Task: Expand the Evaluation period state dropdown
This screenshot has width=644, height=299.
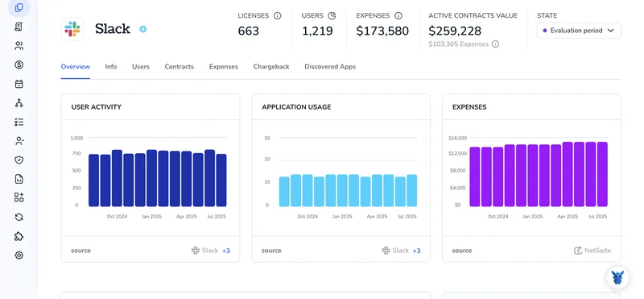Action: (x=579, y=31)
